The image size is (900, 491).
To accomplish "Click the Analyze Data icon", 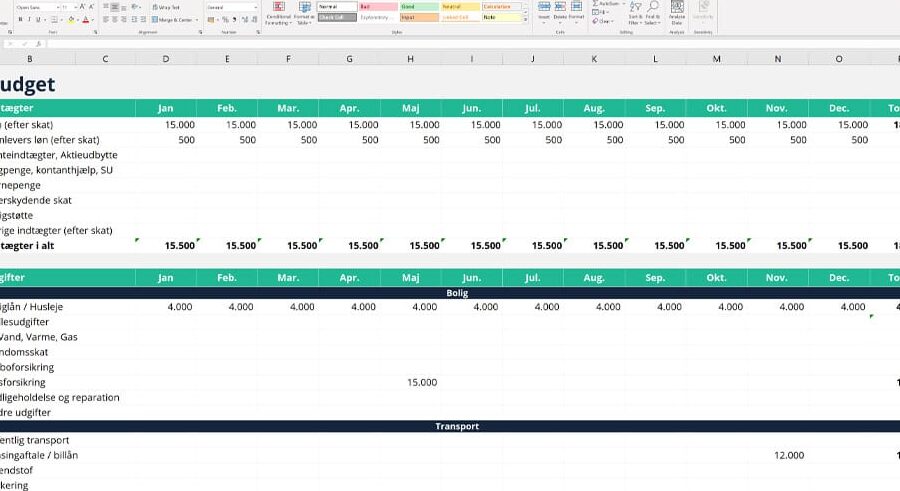I will (x=677, y=13).
